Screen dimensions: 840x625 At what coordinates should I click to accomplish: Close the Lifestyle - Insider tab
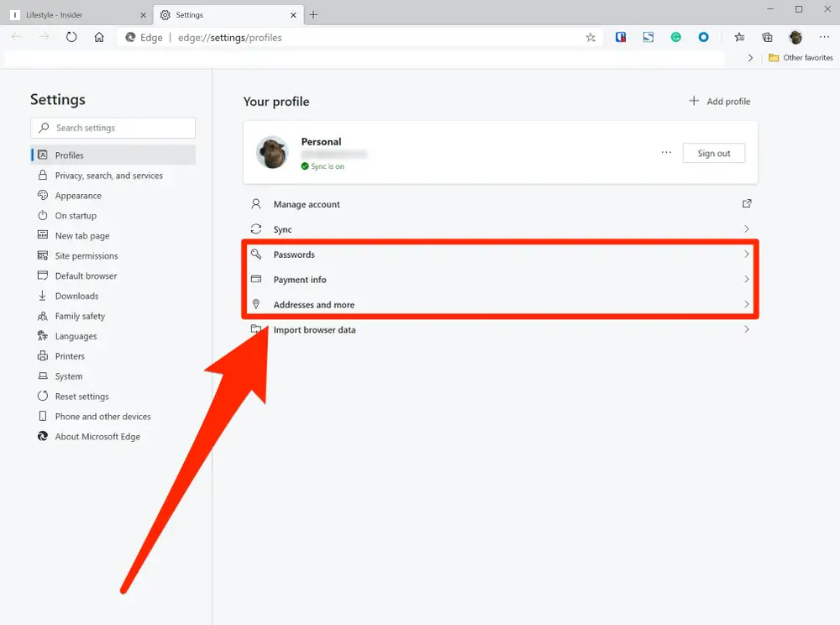point(143,15)
